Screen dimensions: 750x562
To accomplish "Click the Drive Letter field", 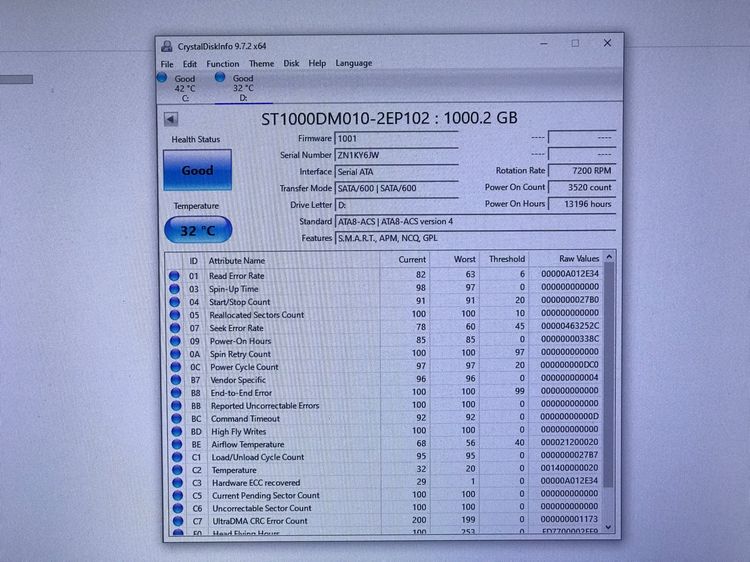I will coord(396,205).
